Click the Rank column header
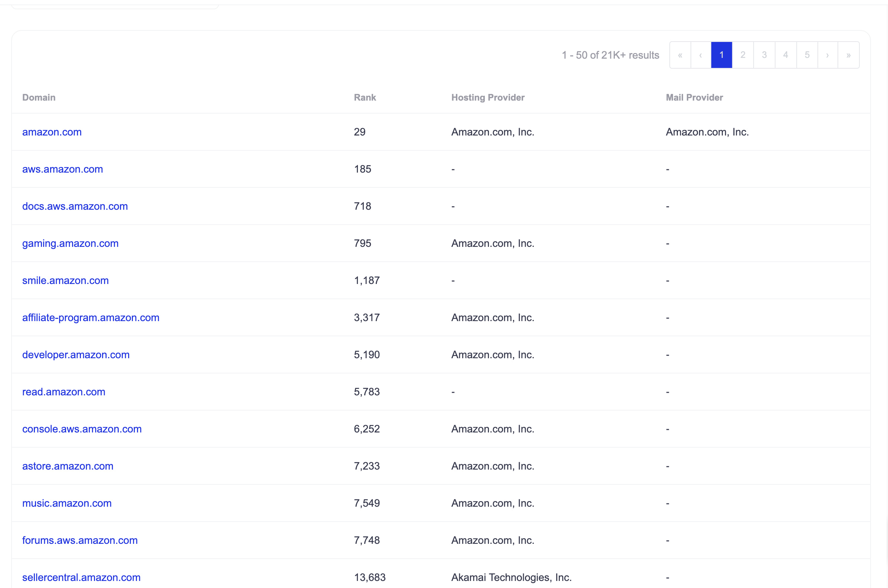This screenshot has width=888, height=588. pos(365,98)
